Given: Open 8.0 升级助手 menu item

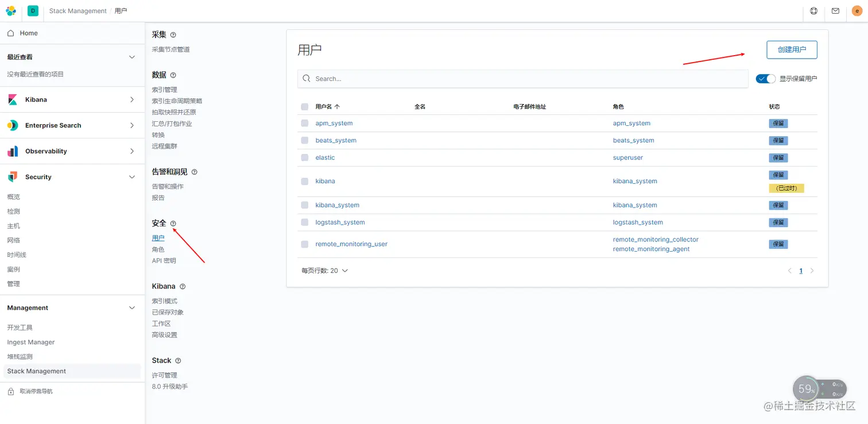Looking at the screenshot, I should [170, 387].
